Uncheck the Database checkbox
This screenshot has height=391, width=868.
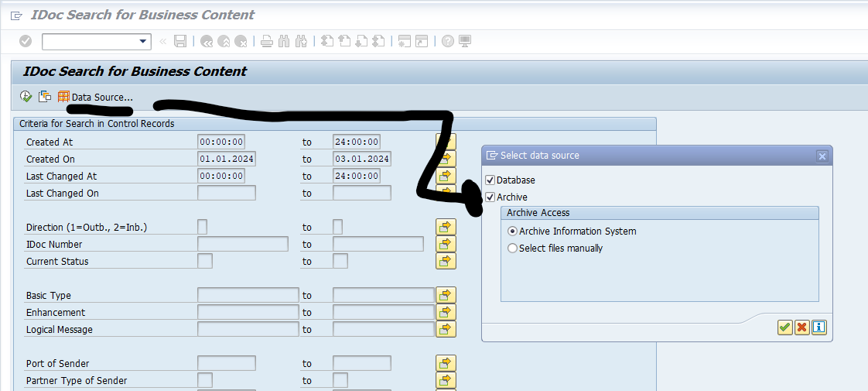click(x=490, y=180)
